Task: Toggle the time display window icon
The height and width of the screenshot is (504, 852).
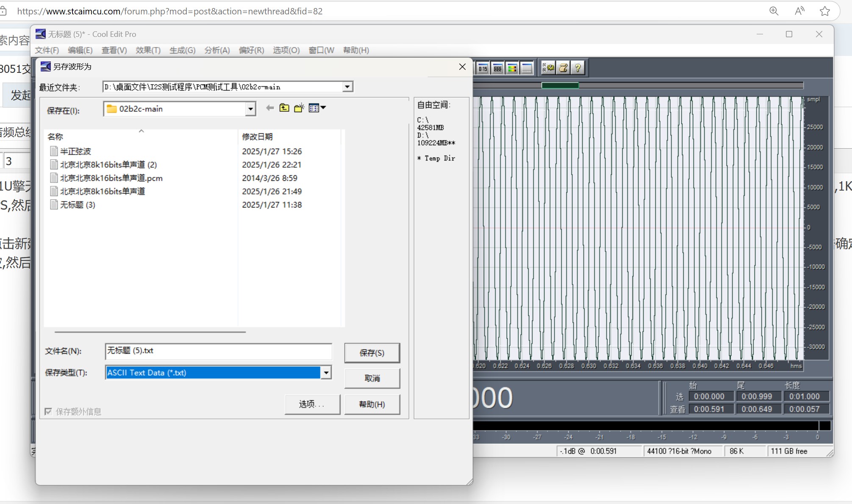Action: coord(483,68)
